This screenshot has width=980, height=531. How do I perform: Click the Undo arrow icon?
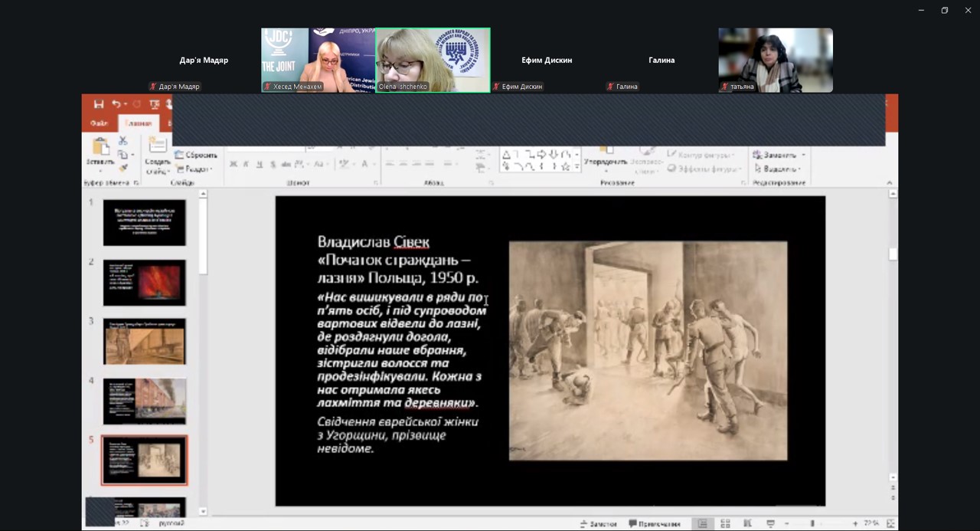[x=116, y=104]
